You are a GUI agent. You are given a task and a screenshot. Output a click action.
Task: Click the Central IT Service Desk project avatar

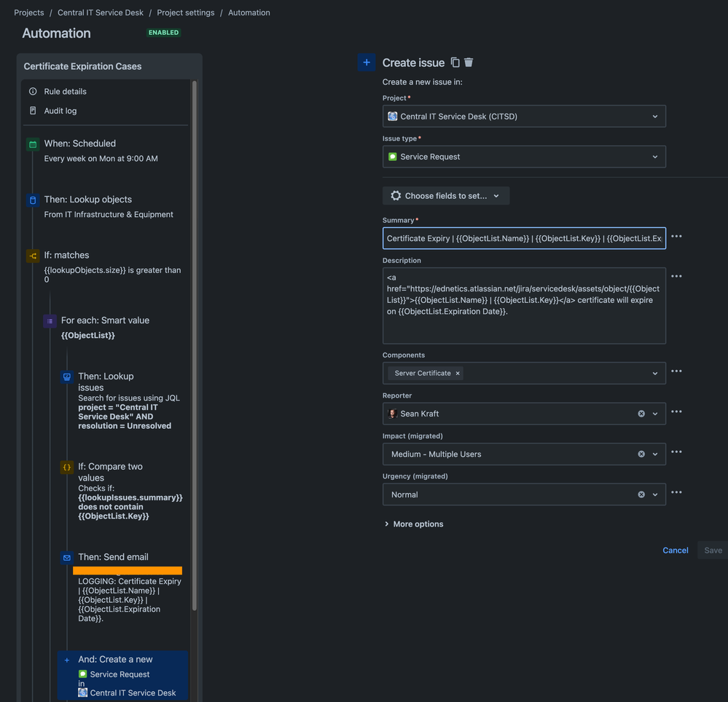pos(392,117)
